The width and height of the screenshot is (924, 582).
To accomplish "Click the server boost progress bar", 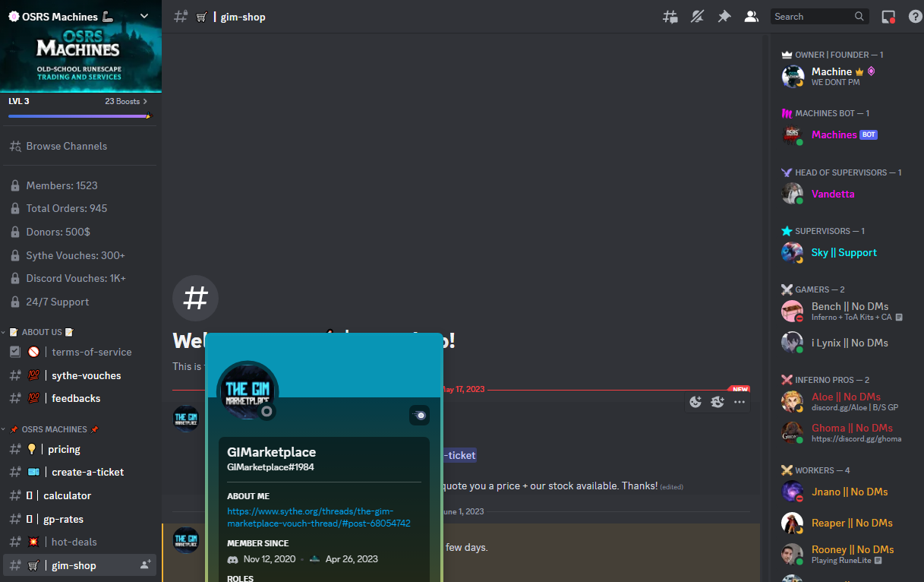I will [80, 116].
